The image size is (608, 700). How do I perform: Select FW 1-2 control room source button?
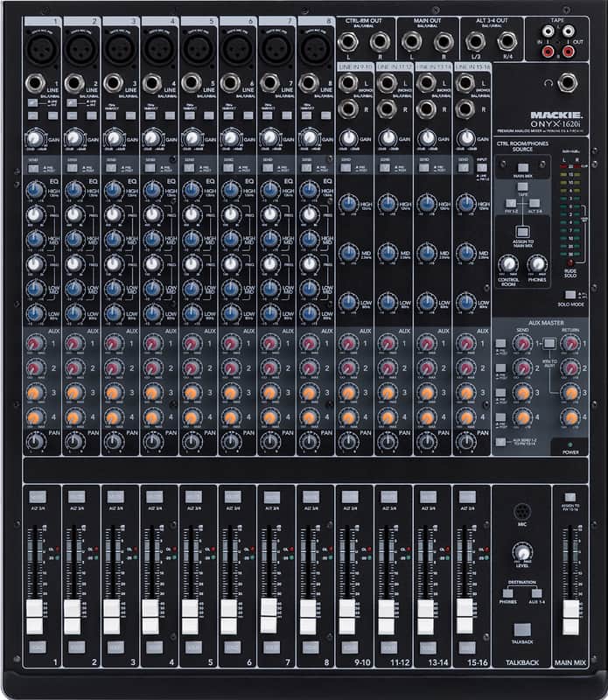pos(511,204)
